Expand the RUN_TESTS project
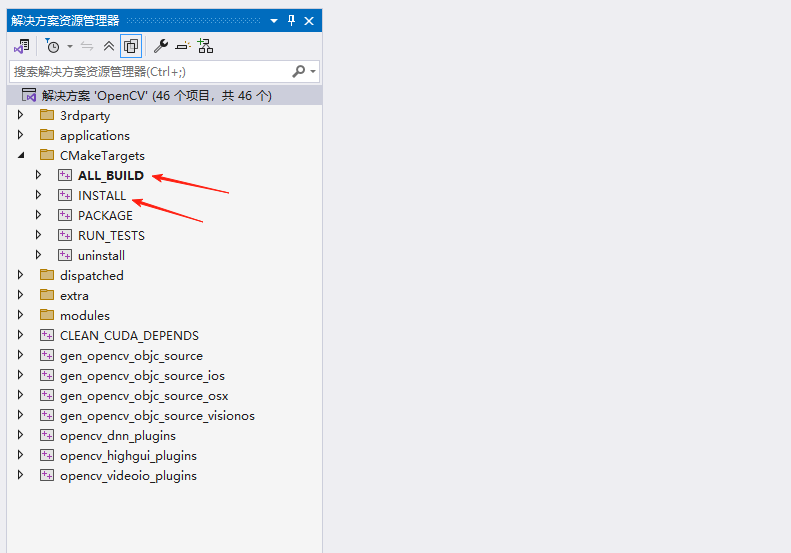 pyautogui.click(x=38, y=235)
